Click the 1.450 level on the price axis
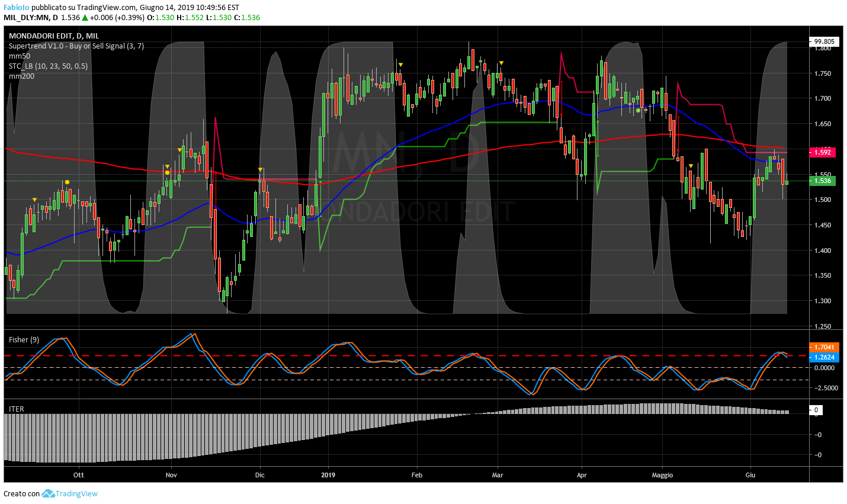The height and width of the screenshot is (504, 847). click(822, 226)
